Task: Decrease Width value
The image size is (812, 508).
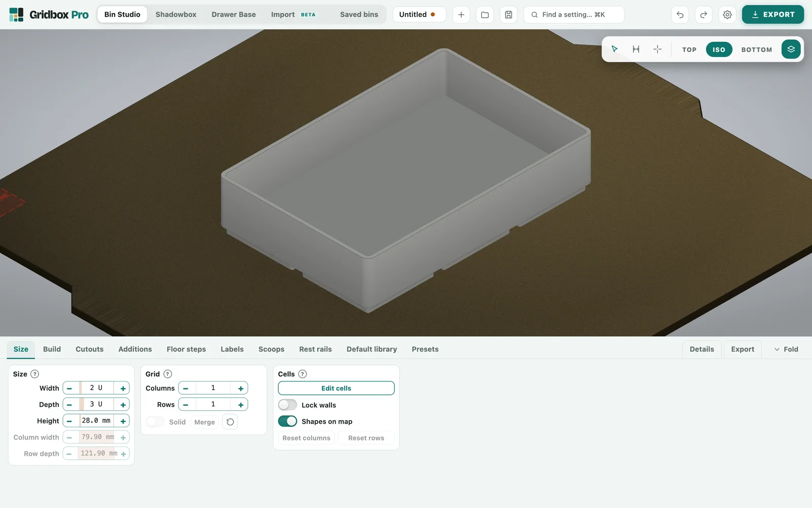Action: (x=70, y=388)
